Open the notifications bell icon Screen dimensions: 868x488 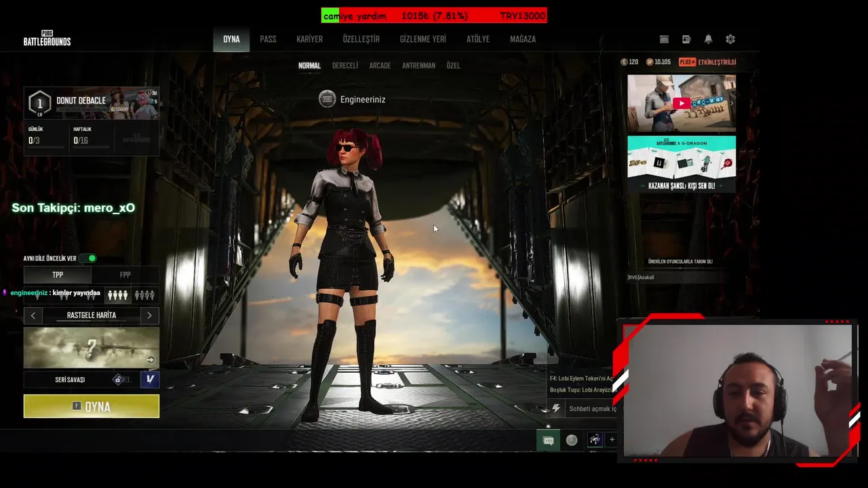708,39
